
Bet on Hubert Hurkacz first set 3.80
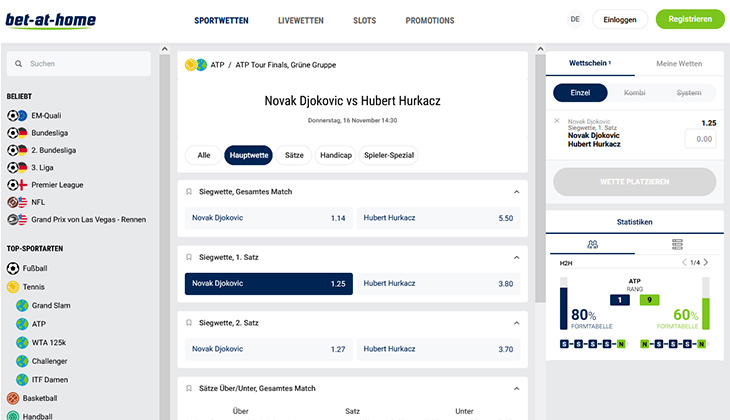(438, 284)
